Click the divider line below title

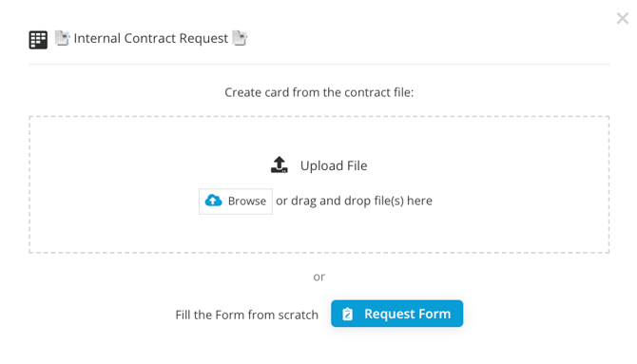318,64
